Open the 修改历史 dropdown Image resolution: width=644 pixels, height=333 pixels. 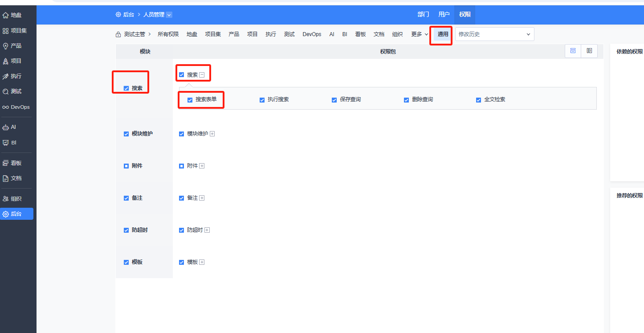coord(494,34)
